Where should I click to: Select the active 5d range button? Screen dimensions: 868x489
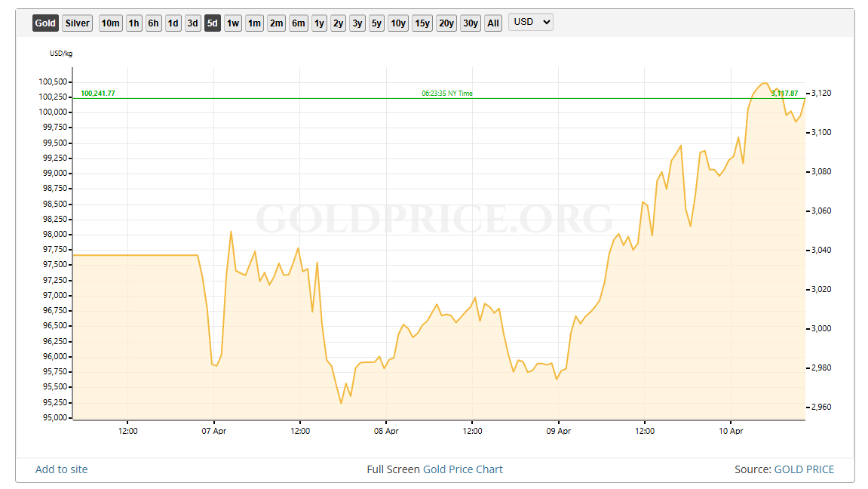[x=212, y=23]
